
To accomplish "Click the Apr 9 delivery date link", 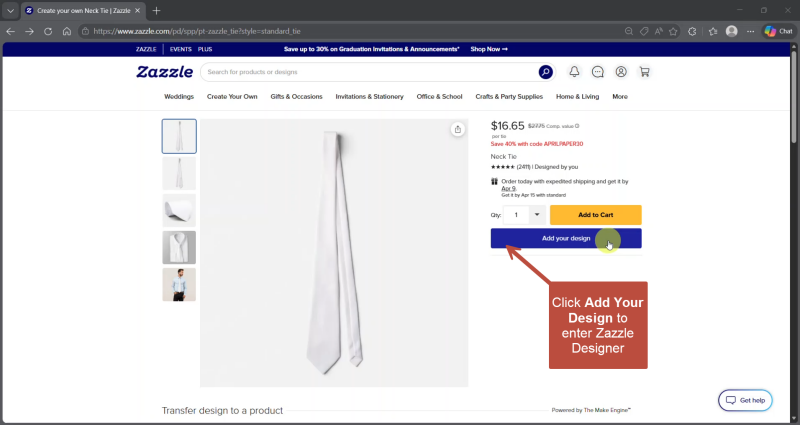I will [508, 188].
